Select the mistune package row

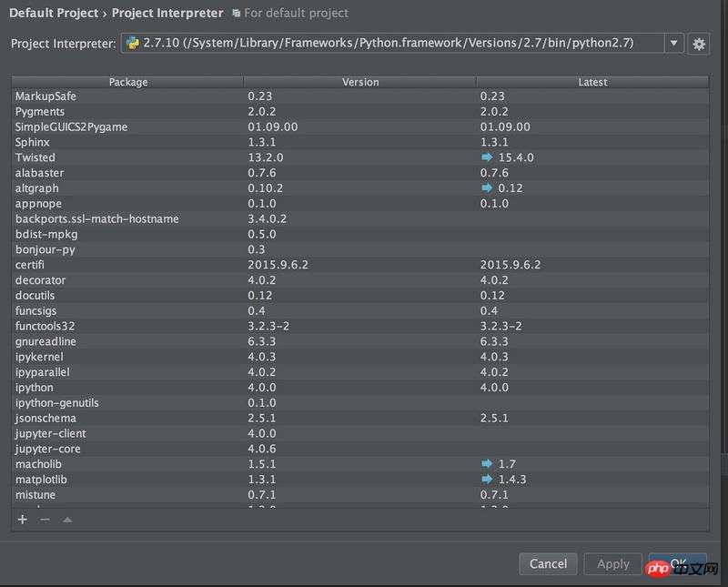point(360,494)
